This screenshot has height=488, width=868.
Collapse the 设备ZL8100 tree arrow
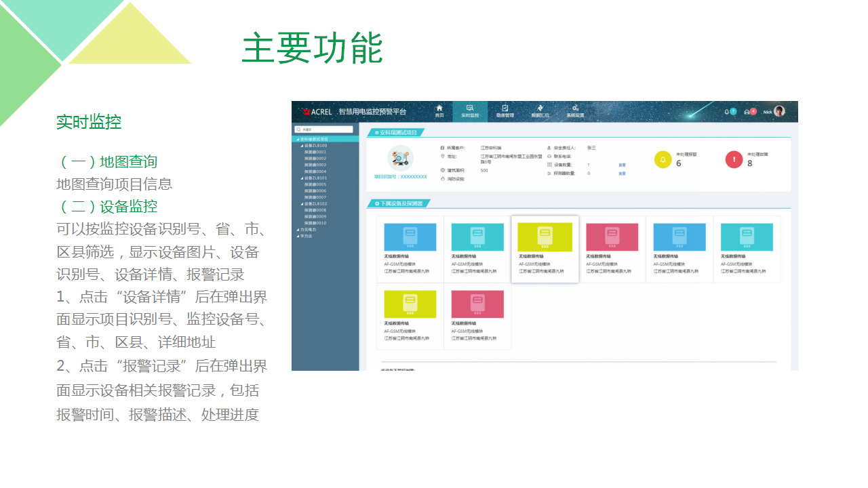point(302,146)
